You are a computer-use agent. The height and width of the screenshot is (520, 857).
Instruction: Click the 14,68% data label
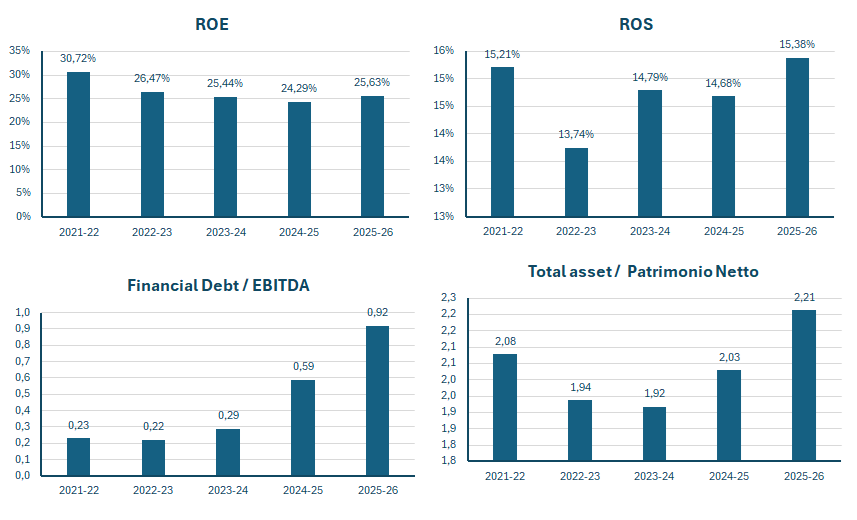click(x=723, y=83)
